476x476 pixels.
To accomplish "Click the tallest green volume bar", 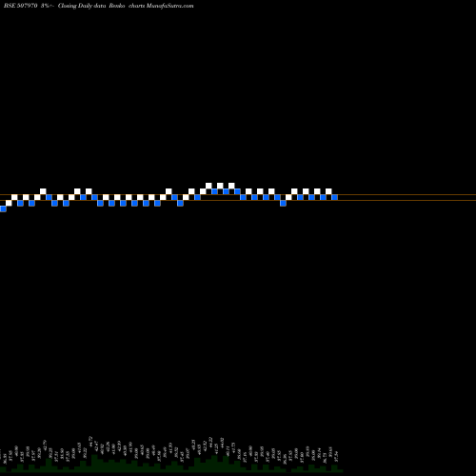I will click(x=94, y=463).
